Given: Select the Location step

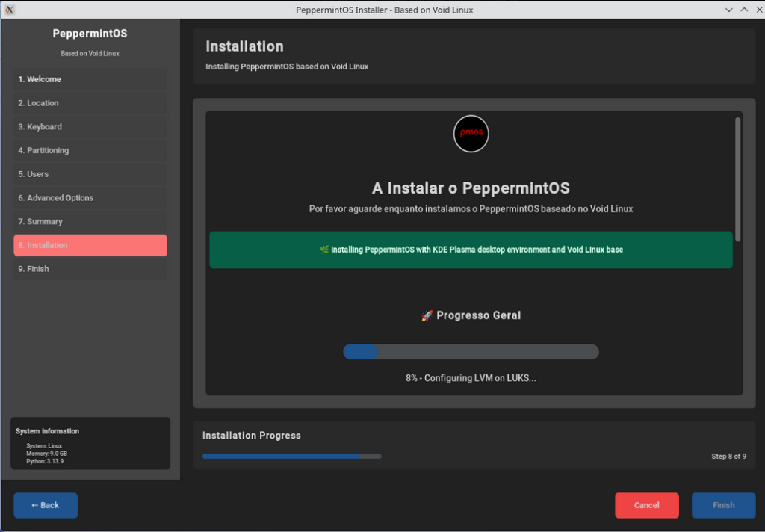Looking at the screenshot, I should [x=90, y=103].
